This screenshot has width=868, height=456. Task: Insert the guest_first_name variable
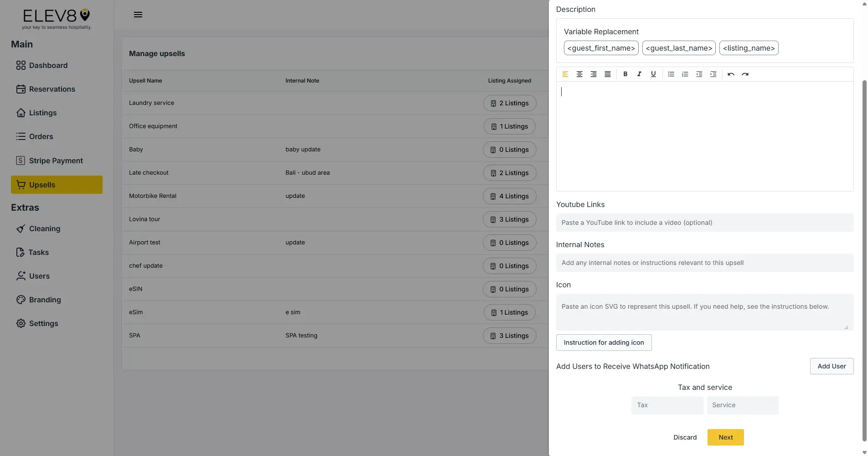(x=601, y=48)
